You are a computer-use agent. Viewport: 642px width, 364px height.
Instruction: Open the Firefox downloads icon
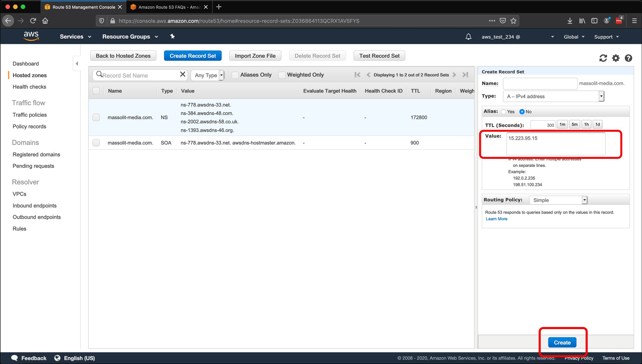pos(570,21)
